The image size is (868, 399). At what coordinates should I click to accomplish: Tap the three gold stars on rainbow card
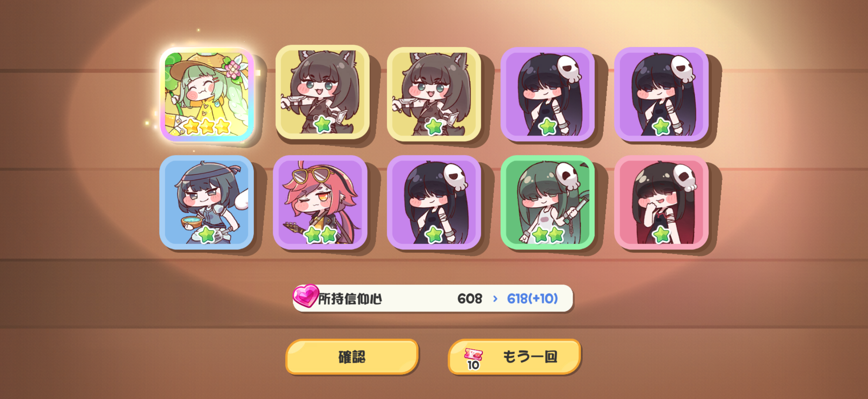(207, 127)
